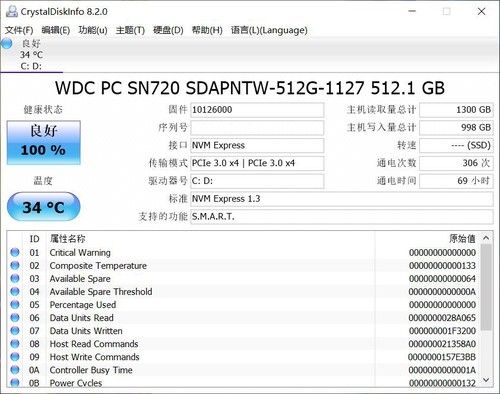Viewport: 500px width, 394px height.
Task: Click the rotation rate value ---- (SSD)
Action: click(x=456, y=145)
